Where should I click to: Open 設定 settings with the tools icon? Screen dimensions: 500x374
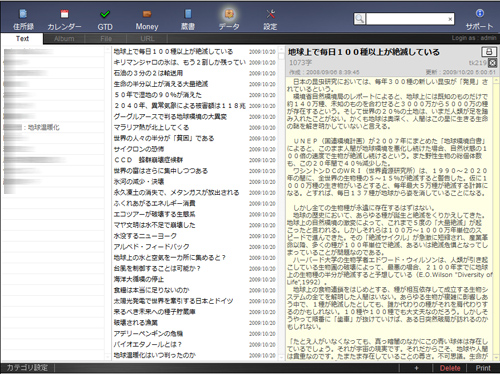coord(270,19)
